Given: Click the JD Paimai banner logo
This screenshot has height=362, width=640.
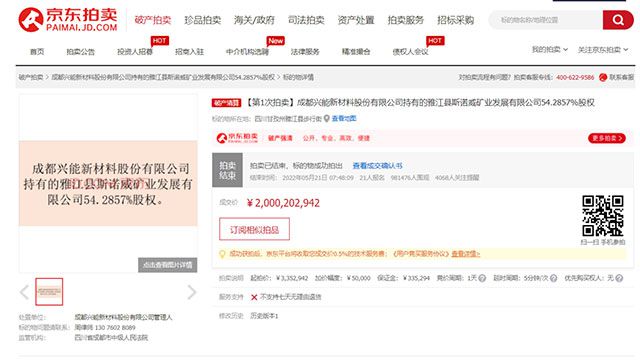Looking at the screenshot, I should click(x=237, y=138).
